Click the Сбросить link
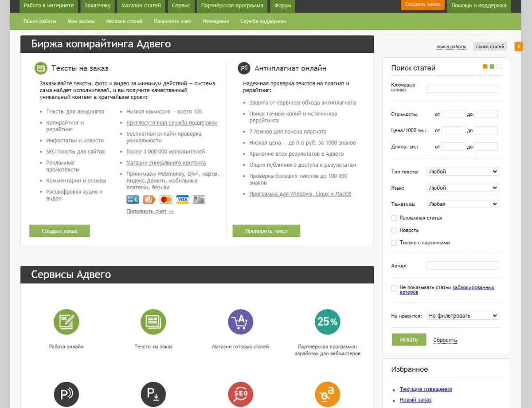532x408 pixels. [445, 340]
